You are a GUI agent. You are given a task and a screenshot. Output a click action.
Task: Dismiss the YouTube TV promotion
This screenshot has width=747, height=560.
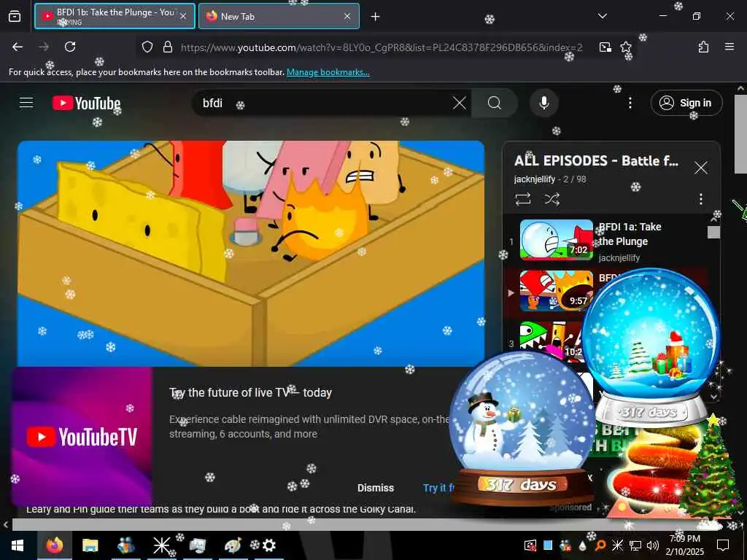point(376,488)
